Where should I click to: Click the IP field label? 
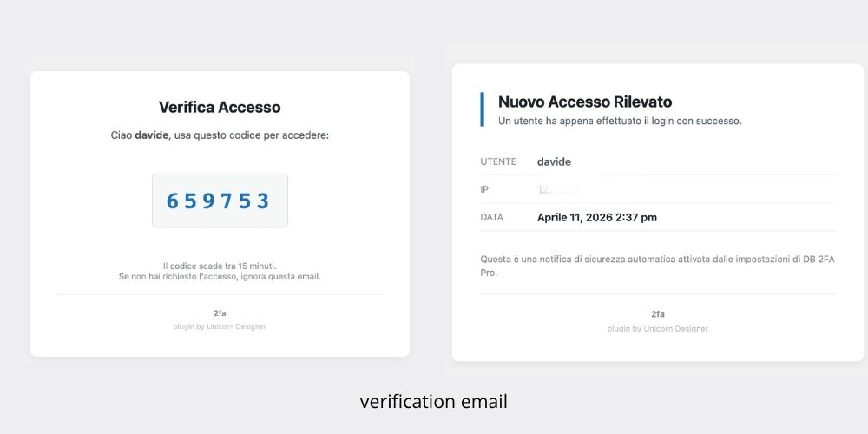[484, 190]
